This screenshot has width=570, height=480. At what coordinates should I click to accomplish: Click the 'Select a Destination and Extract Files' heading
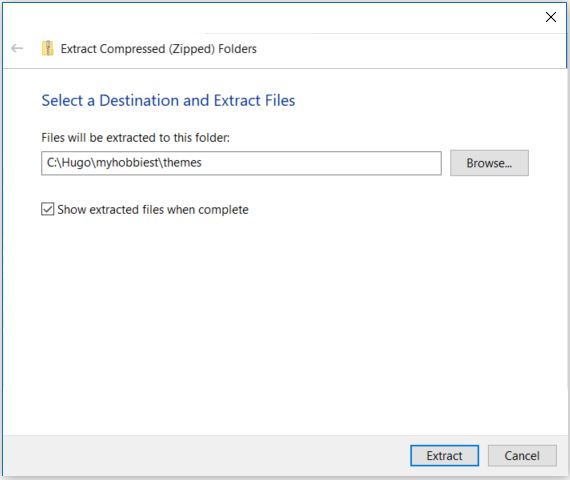point(168,101)
